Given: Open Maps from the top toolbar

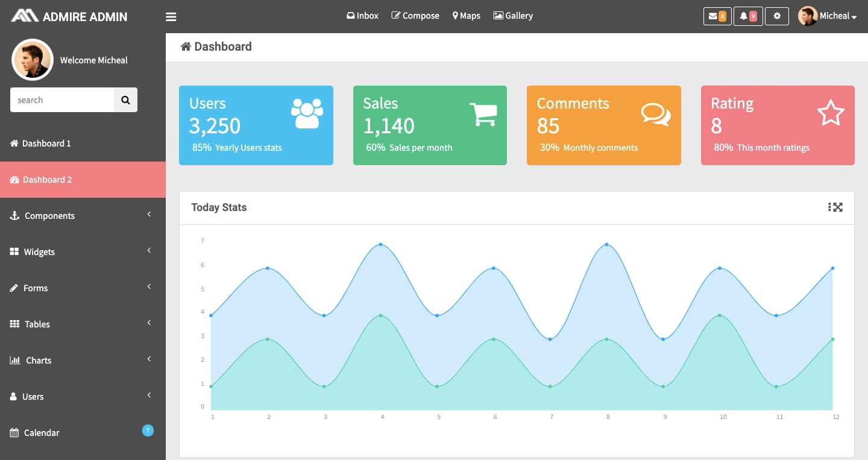Looking at the screenshot, I should click(466, 16).
